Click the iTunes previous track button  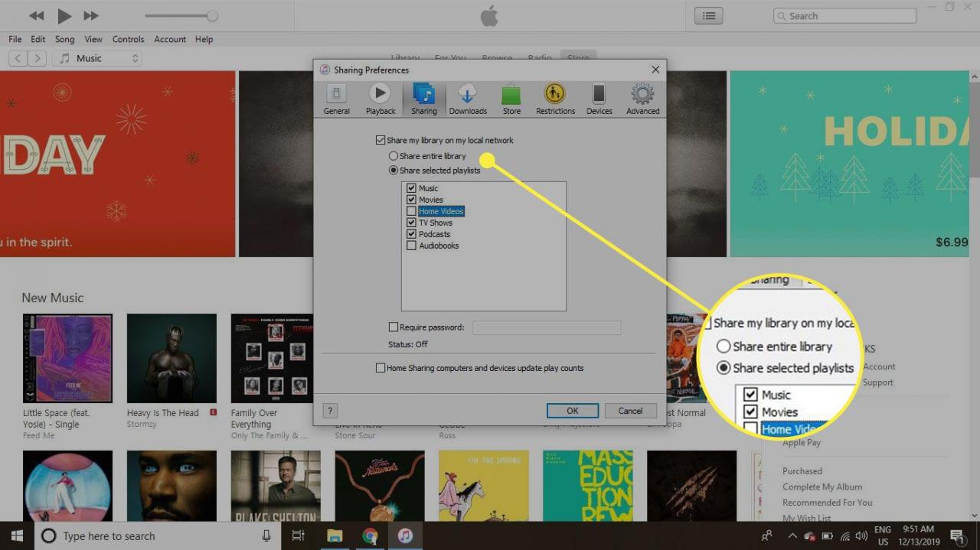(x=35, y=15)
